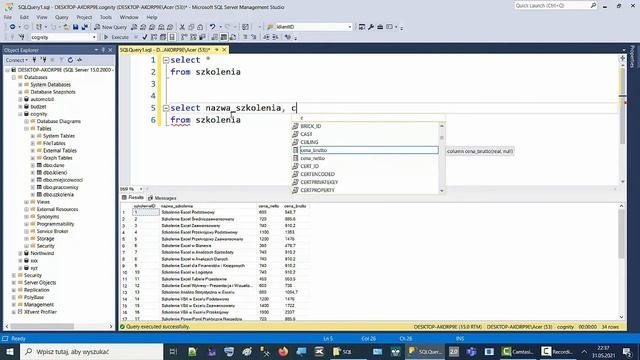Click the Object Explorer connect plug icon
The width and height of the screenshot is (640, 360).
coord(35,60)
